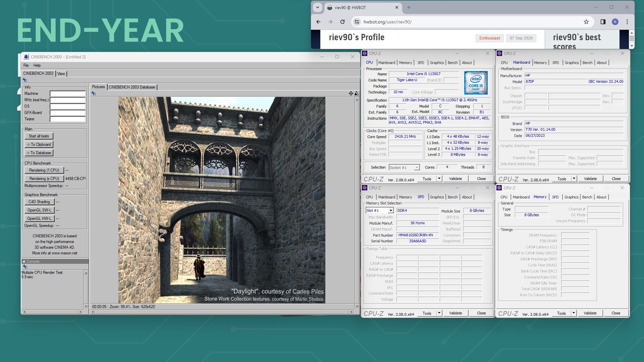Image resolution: width=644 pixels, height=362 pixels.
Task: Click the GFX-Board input field
Action: point(67,113)
